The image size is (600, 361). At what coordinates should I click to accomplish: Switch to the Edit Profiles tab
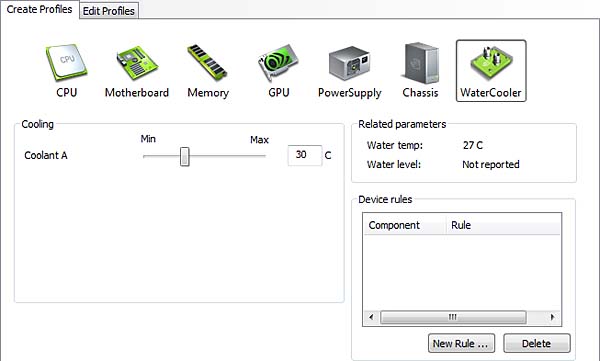(x=109, y=11)
